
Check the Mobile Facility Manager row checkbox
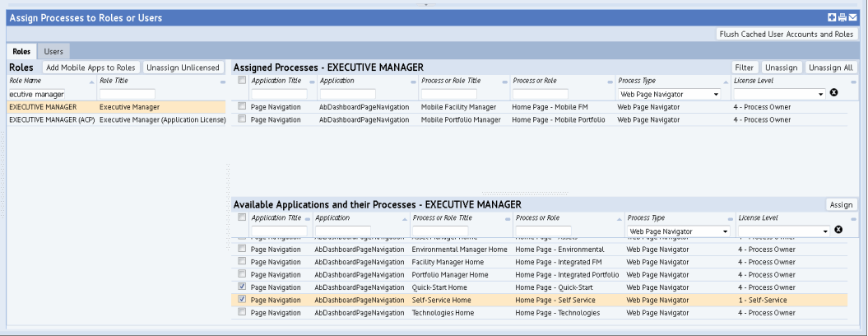tap(242, 106)
